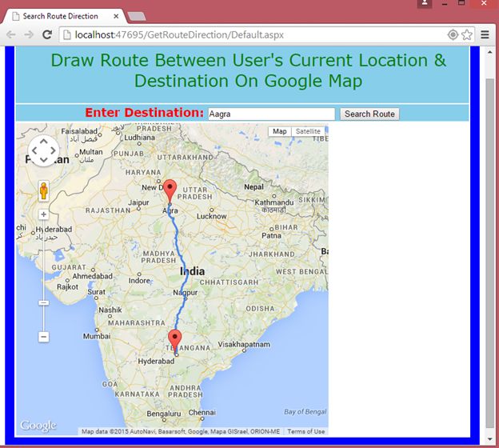Click the Bengaluru label on map
499x448 pixels.
click(x=164, y=414)
